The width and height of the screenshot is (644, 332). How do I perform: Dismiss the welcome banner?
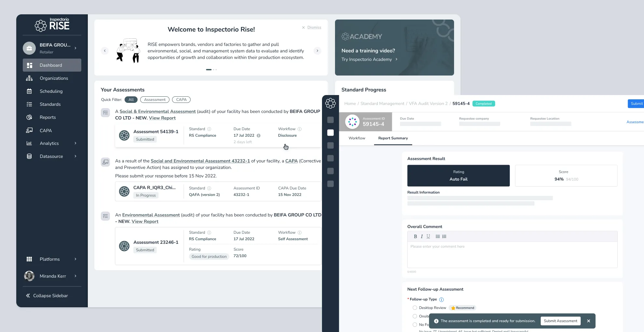(x=311, y=27)
